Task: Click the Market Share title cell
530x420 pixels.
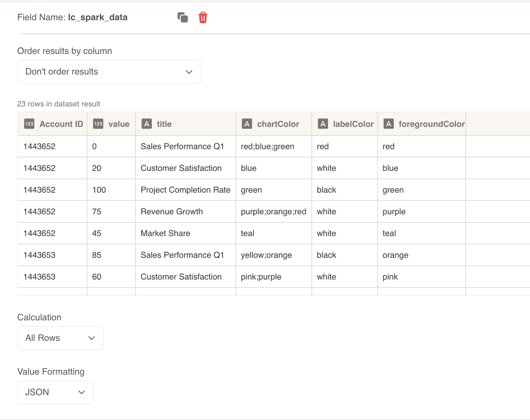Action: click(186, 233)
